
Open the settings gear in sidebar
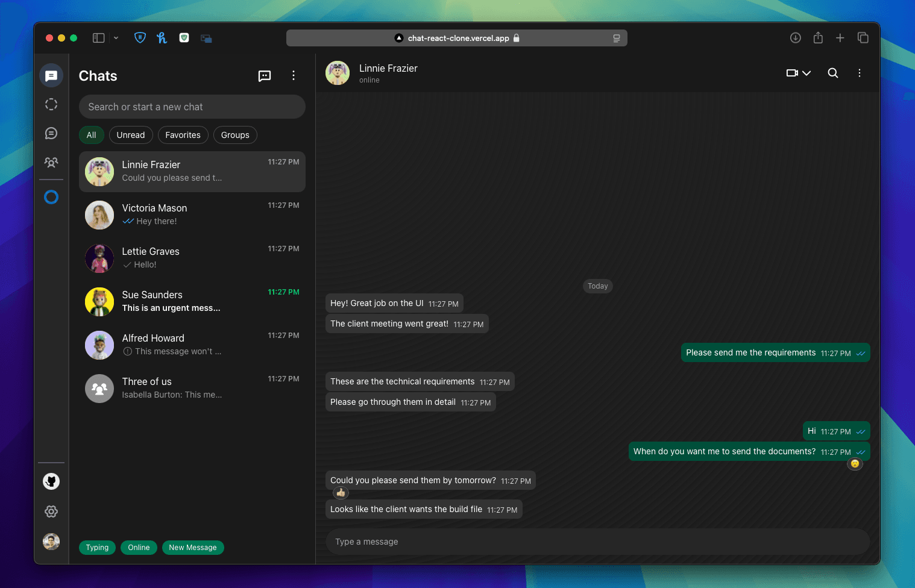point(51,511)
